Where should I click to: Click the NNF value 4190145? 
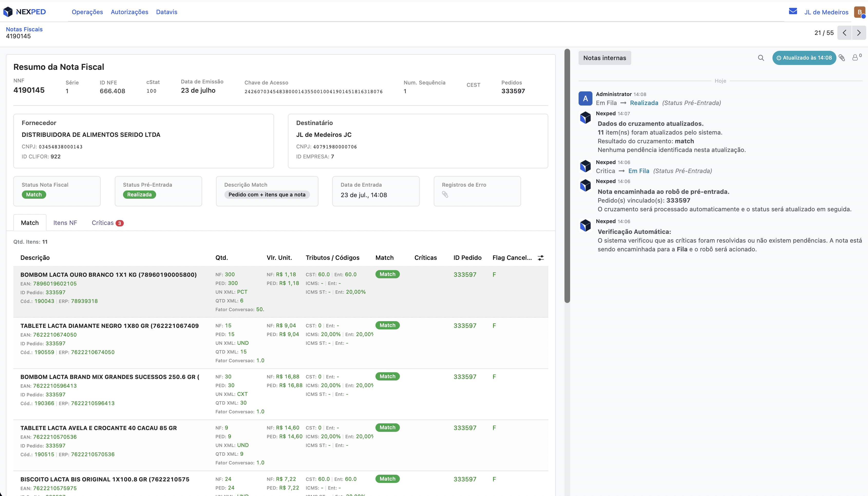29,90
